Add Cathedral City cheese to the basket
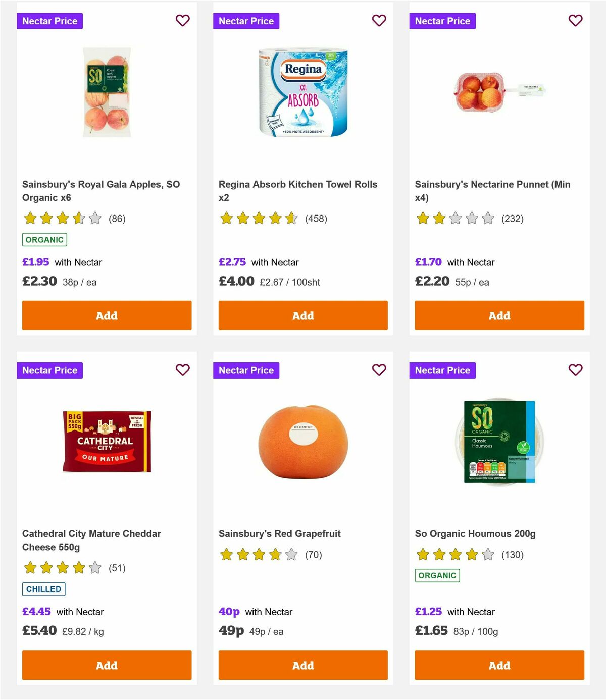606x700 pixels. [107, 665]
